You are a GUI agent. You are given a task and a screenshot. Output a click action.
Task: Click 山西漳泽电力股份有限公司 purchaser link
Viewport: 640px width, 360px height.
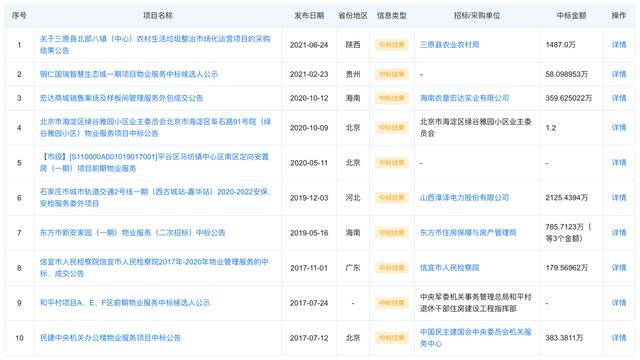464,198
